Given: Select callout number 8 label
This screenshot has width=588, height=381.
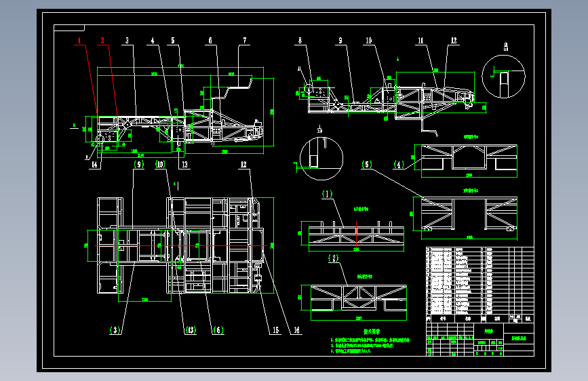Looking at the screenshot, I should [300, 41].
